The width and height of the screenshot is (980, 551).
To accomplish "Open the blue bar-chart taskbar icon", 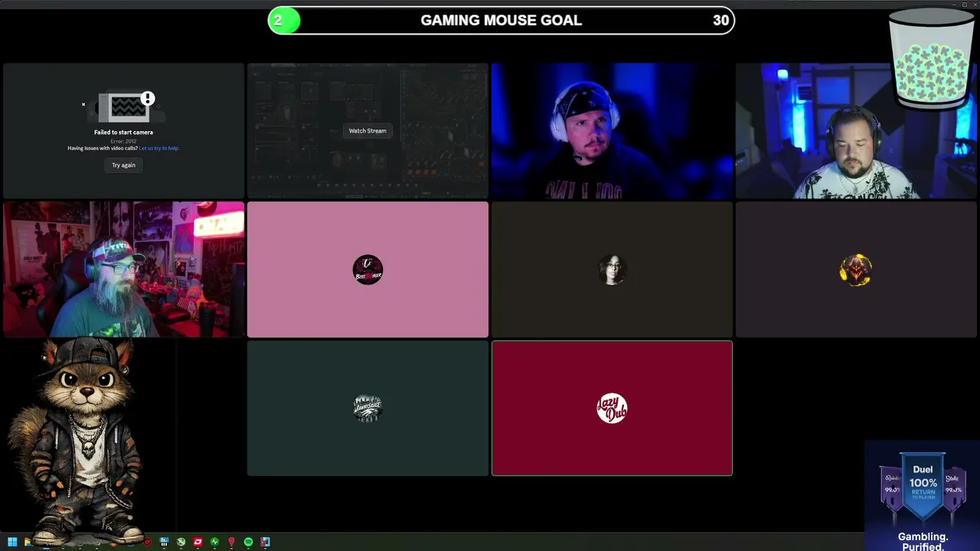I will tap(164, 542).
